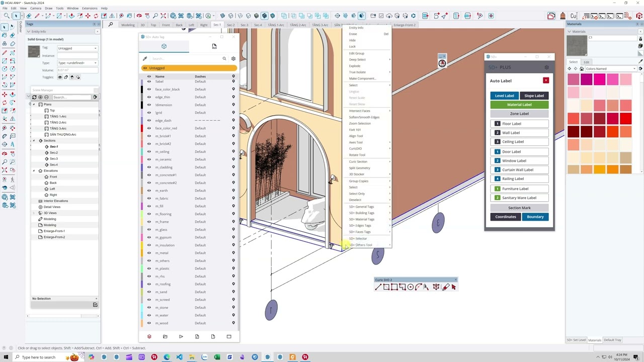Click the search magnifier in Auto Tag
This screenshot has width=644, height=362.
[224, 59]
